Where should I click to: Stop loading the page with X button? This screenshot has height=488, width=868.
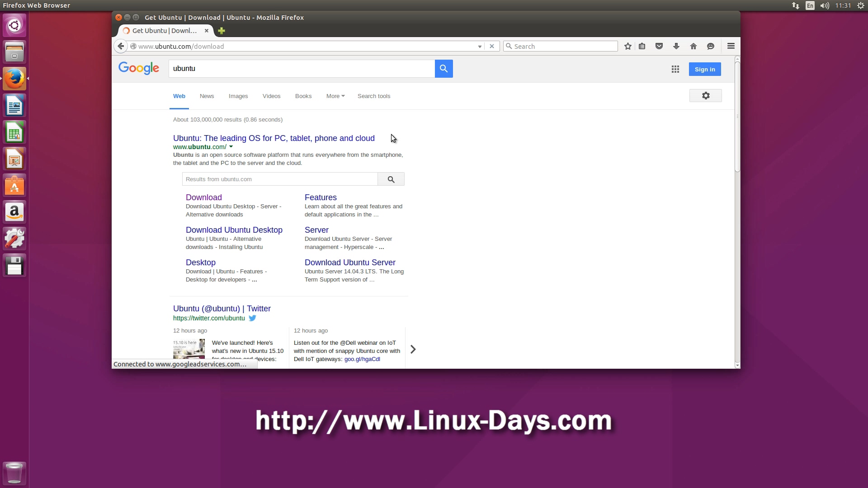(x=492, y=46)
